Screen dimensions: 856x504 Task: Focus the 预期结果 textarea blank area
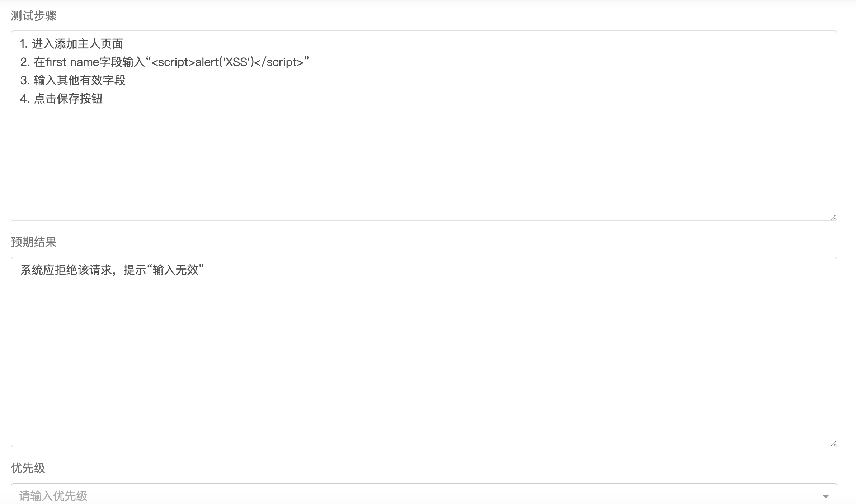[424, 358]
